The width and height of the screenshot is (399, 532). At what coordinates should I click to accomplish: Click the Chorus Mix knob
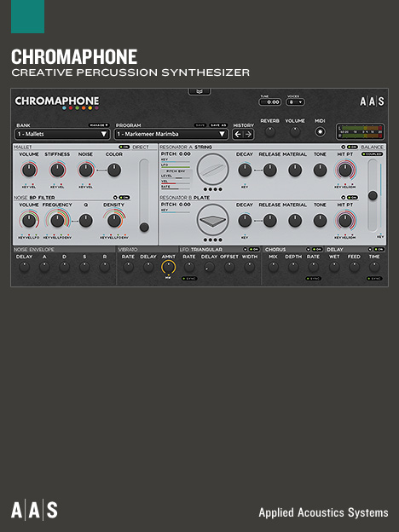tap(273, 268)
